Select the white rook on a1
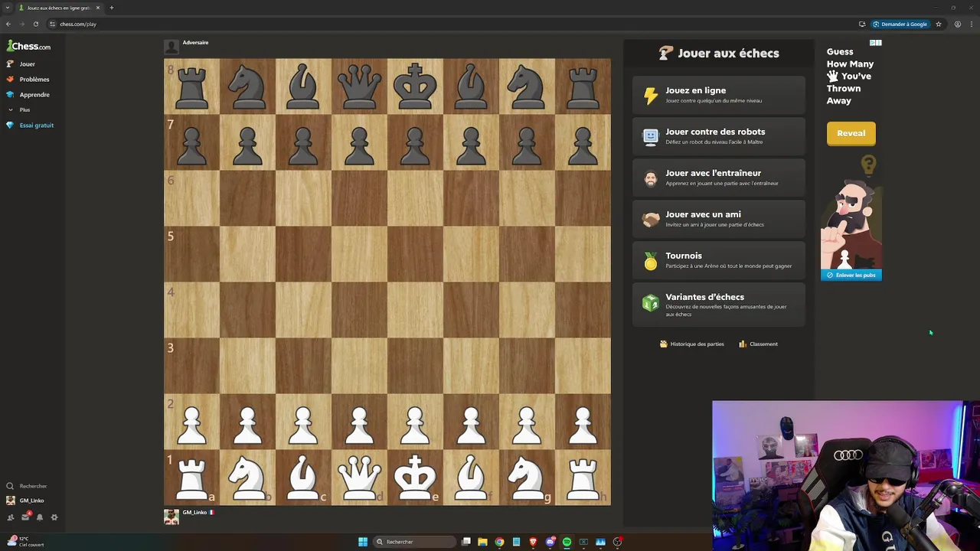Screen dimensions: 980x551 (x=191, y=478)
